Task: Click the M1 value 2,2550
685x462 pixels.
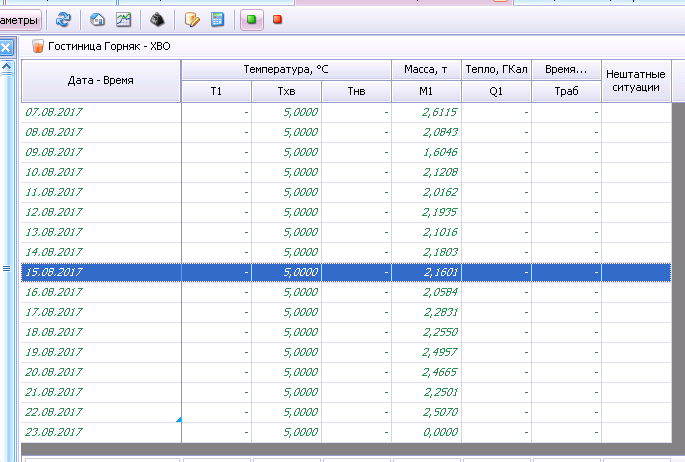Action: (x=440, y=333)
